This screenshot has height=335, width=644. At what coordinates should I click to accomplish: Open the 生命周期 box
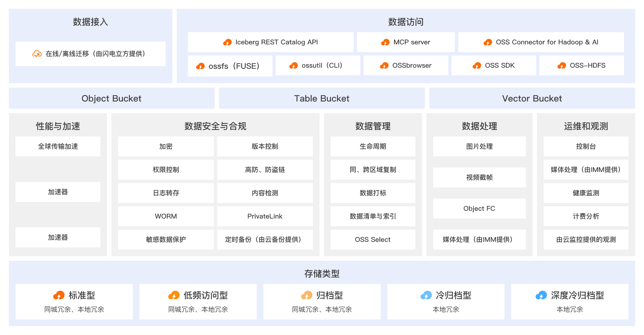(373, 146)
